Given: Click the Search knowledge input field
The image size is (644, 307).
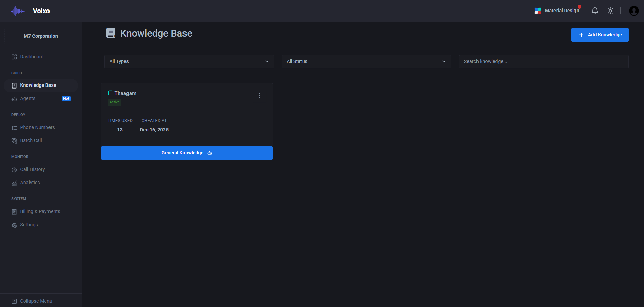Looking at the screenshot, I should click(543, 61).
